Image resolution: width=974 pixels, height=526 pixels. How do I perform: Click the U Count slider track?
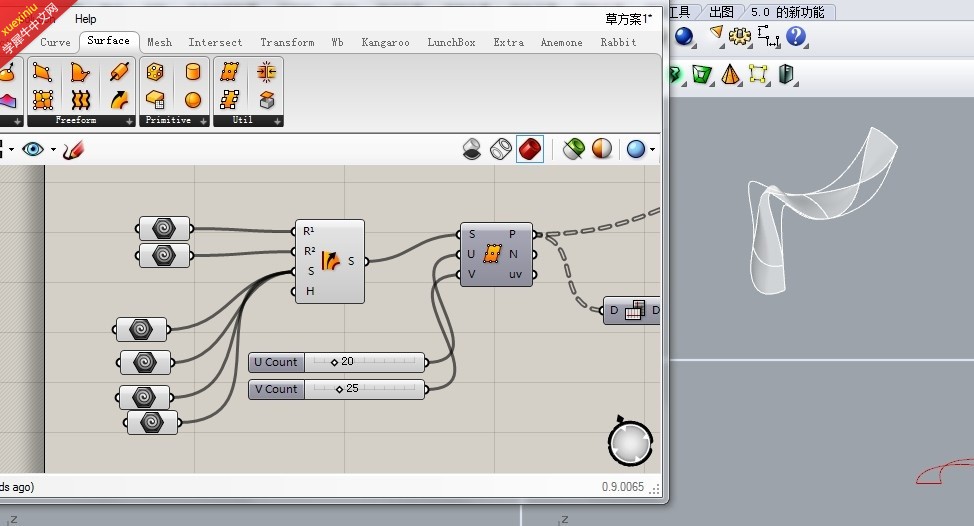[x=364, y=362]
